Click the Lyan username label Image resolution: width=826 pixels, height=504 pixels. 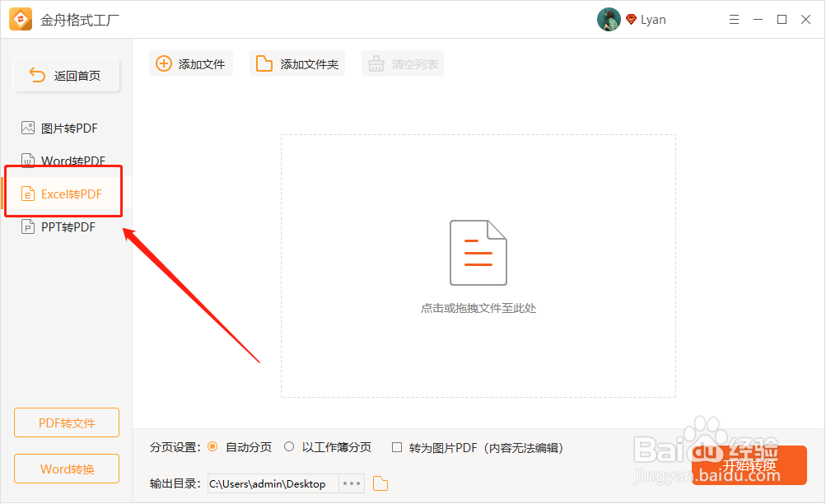(x=653, y=19)
